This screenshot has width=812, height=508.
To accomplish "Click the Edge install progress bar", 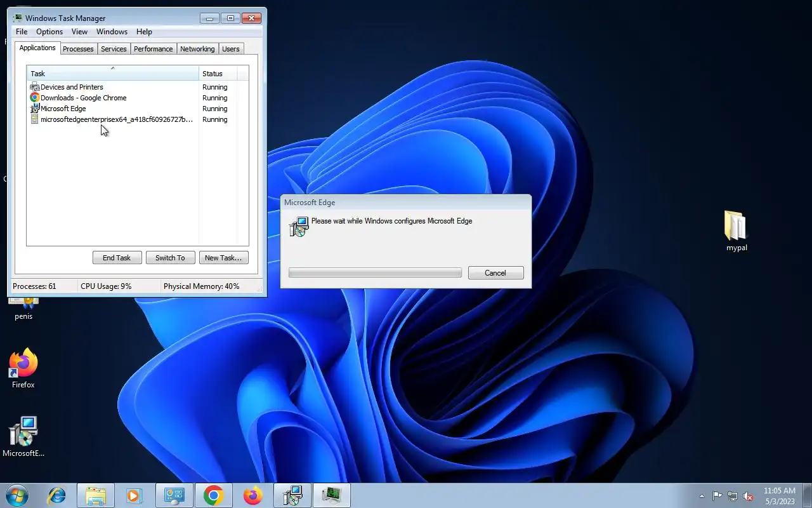I will click(x=375, y=272).
